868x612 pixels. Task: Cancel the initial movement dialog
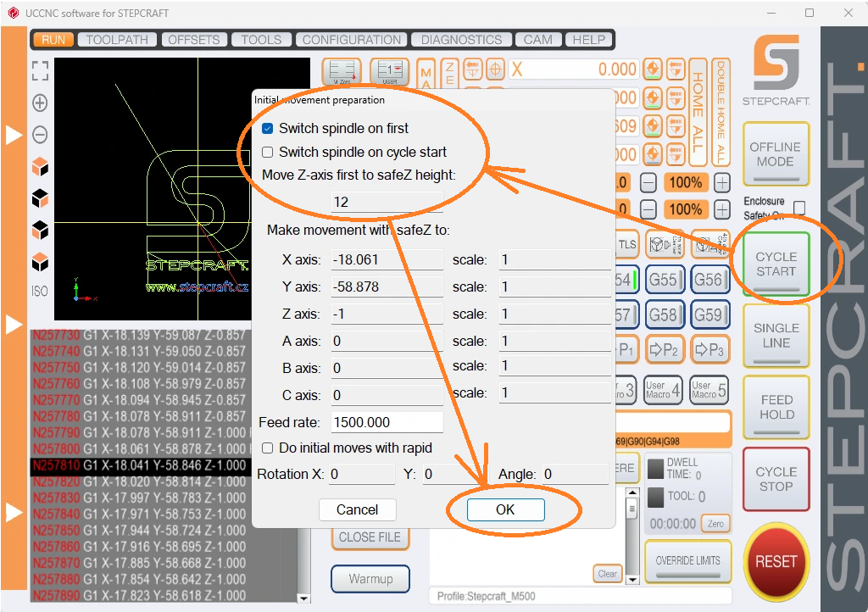[358, 509]
